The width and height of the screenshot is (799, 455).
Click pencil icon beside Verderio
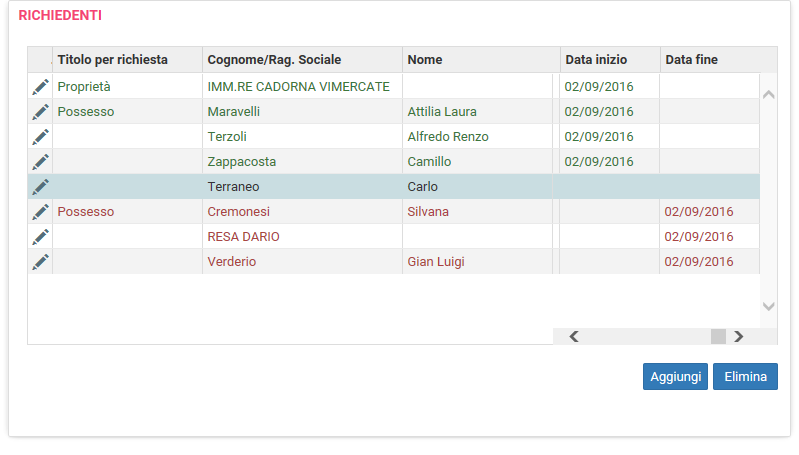click(x=40, y=261)
